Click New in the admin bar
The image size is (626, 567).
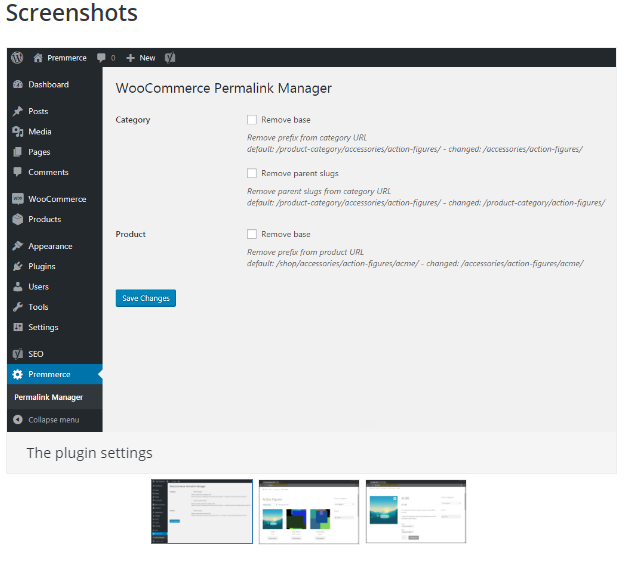point(147,58)
